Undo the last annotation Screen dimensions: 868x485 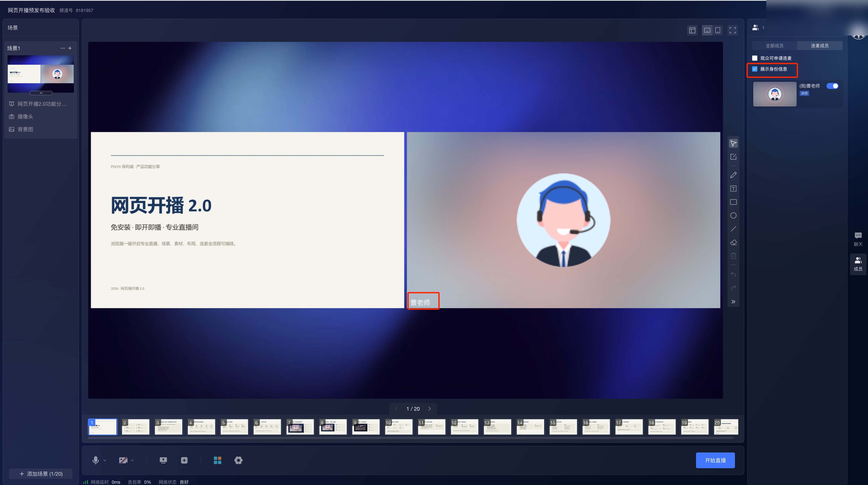point(733,274)
